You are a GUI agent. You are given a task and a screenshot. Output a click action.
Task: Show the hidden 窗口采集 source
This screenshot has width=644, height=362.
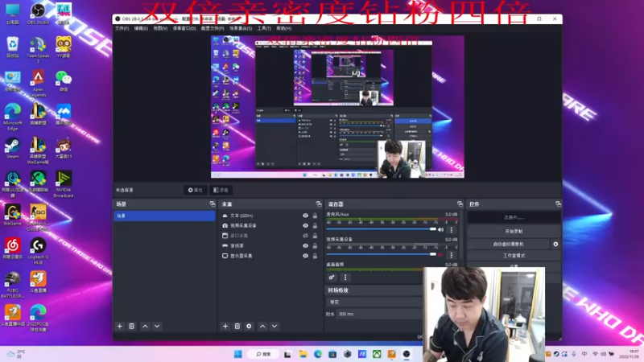coord(305,236)
